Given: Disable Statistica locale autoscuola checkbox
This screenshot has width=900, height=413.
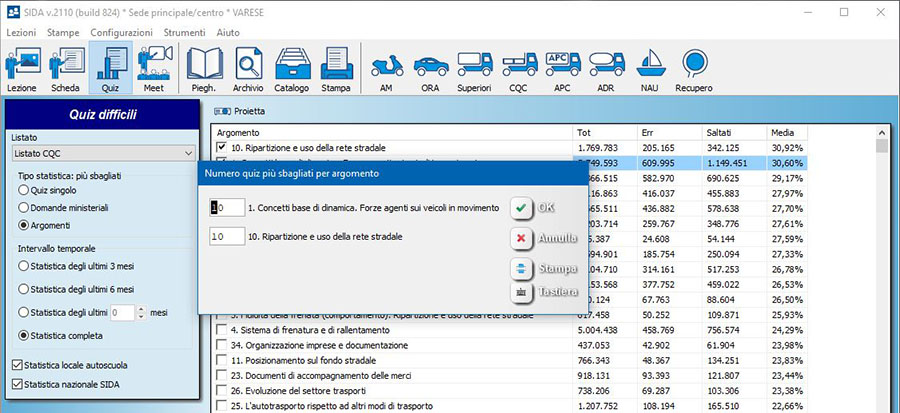Looking at the screenshot, I should click(17, 365).
